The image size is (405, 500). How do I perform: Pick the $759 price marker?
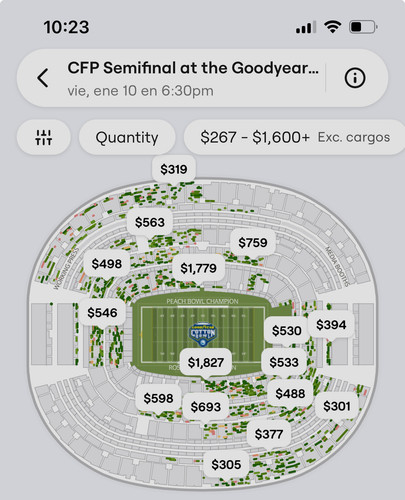click(253, 242)
